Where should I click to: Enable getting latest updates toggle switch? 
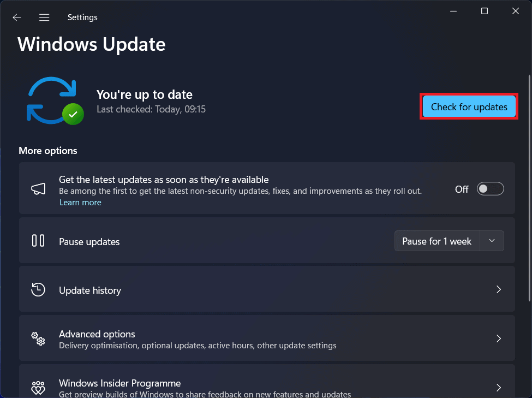click(x=491, y=189)
